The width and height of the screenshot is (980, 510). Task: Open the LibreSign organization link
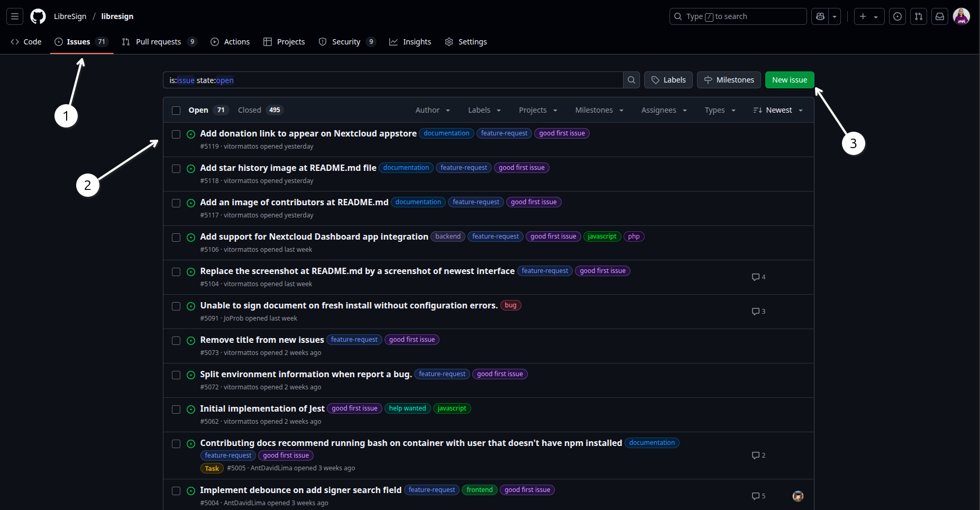(70, 16)
